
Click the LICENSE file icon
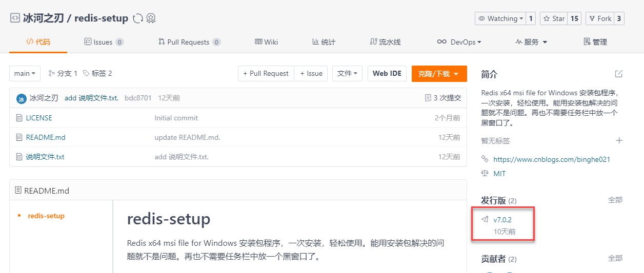click(19, 118)
